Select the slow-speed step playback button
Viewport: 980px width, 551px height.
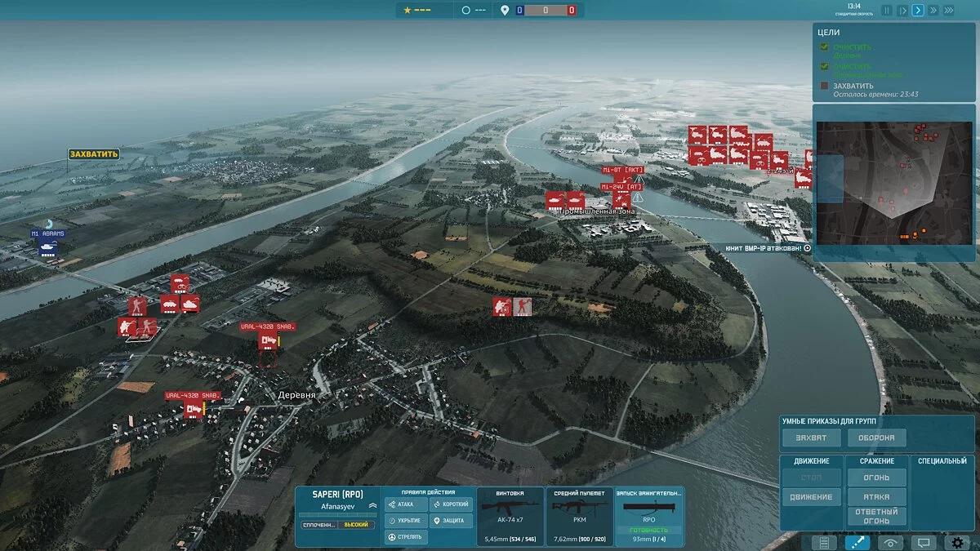coord(902,11)
